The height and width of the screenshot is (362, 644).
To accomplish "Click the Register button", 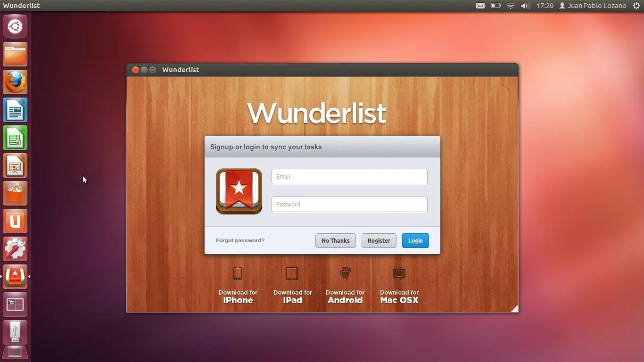I will tap(379, 240).
